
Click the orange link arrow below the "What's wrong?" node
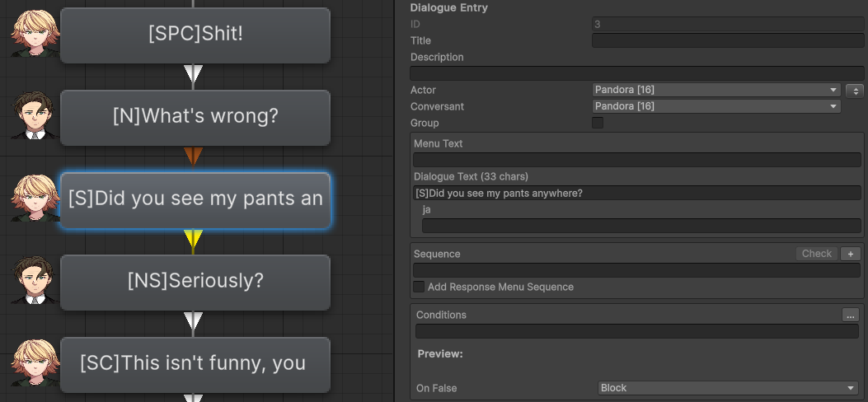(x=193, y=157)
